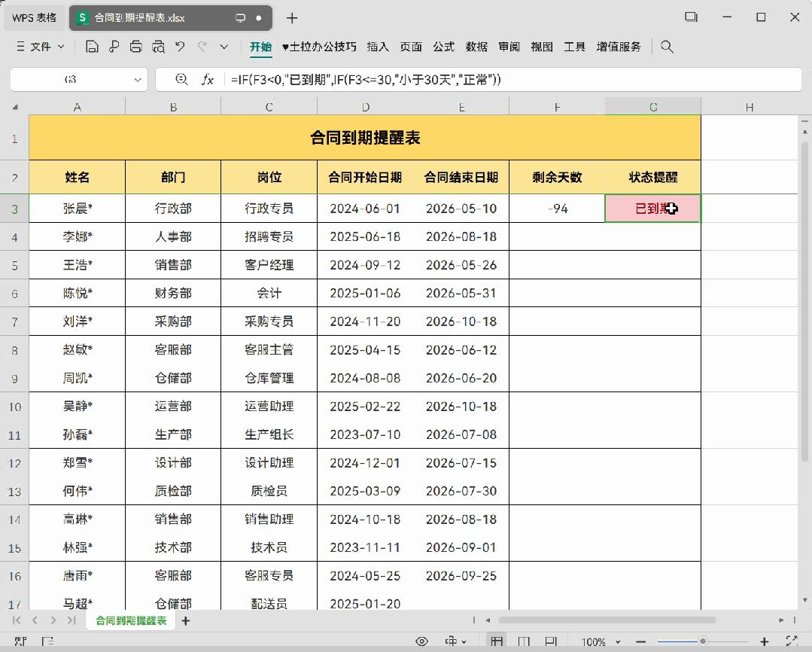This screenshot has width=812, height=652.
Task: Select the cell containing 客户经理
Action: [x=269, y=265]
